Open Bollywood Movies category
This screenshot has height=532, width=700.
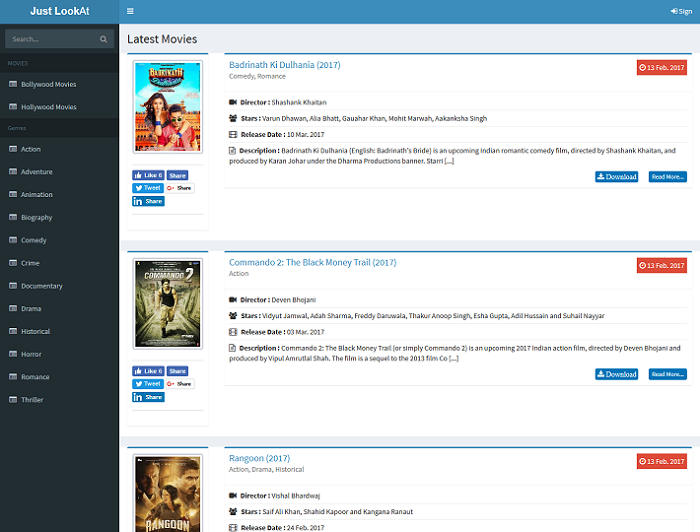pos(48,84)
